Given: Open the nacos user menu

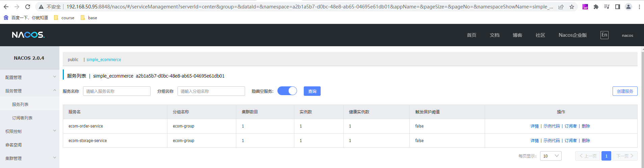Looking at the screenshot, I should [x=627, y=35].
